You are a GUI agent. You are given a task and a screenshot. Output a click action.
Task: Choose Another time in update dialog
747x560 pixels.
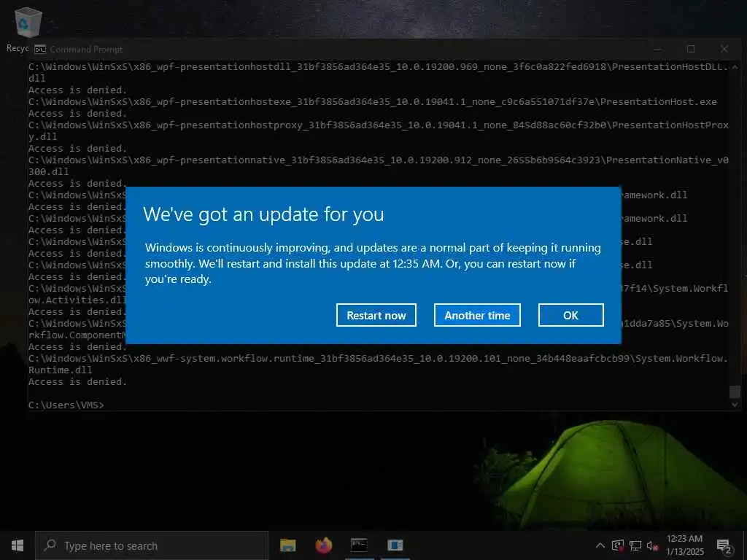click(477, 315)
